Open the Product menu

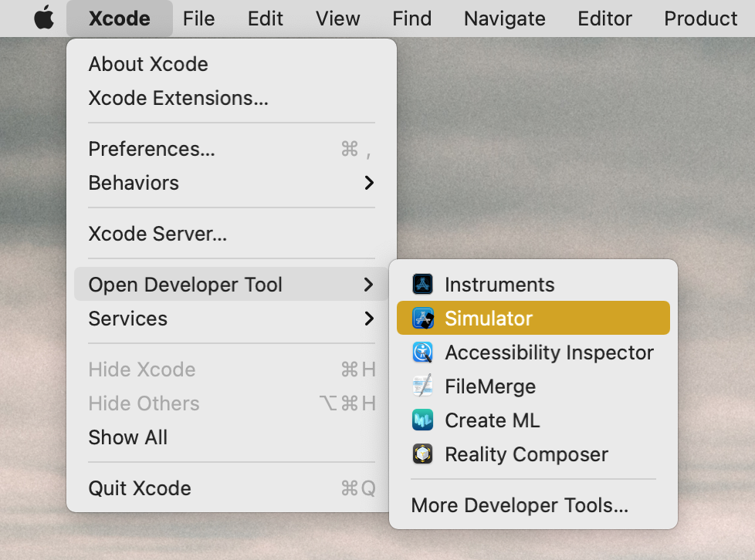pyautogui.click(x=701, y=19)
